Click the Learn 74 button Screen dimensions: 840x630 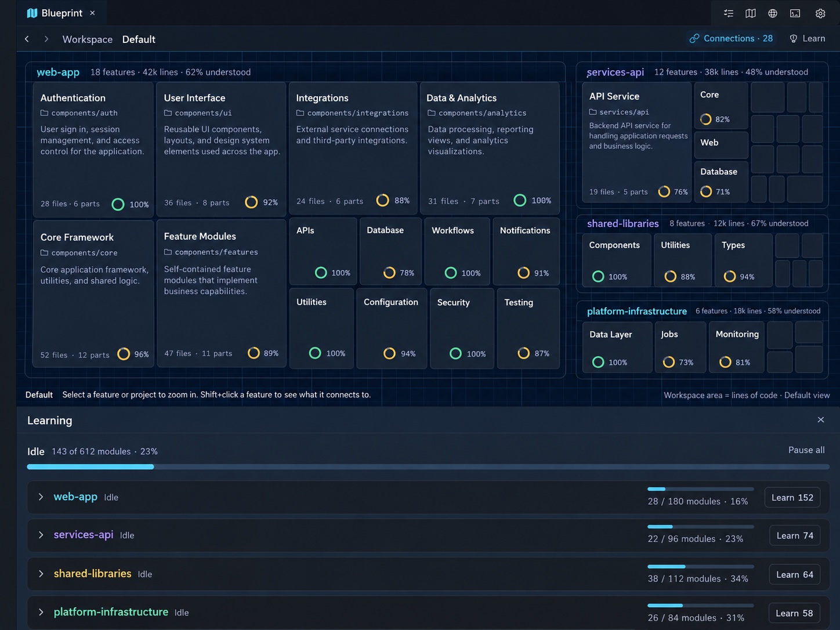point(795,536)
